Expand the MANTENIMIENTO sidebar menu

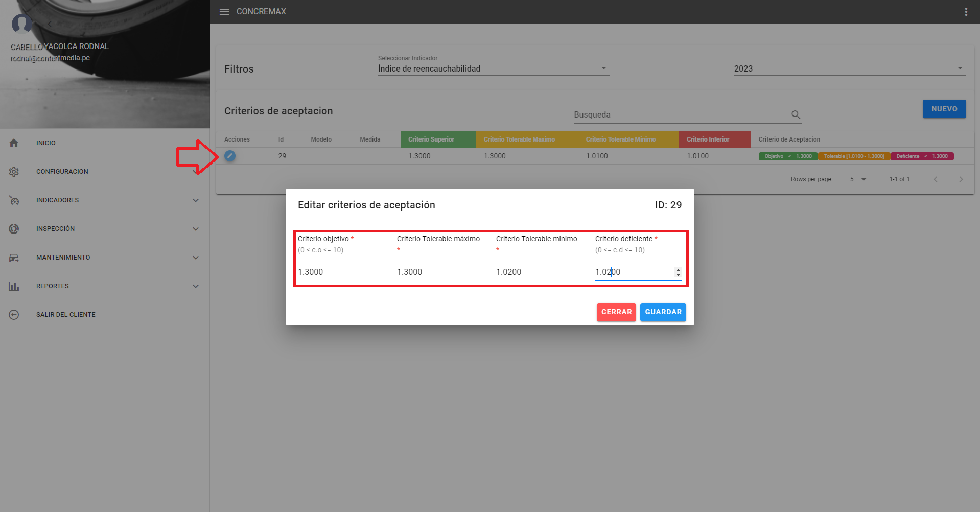(x=196, y=258)
